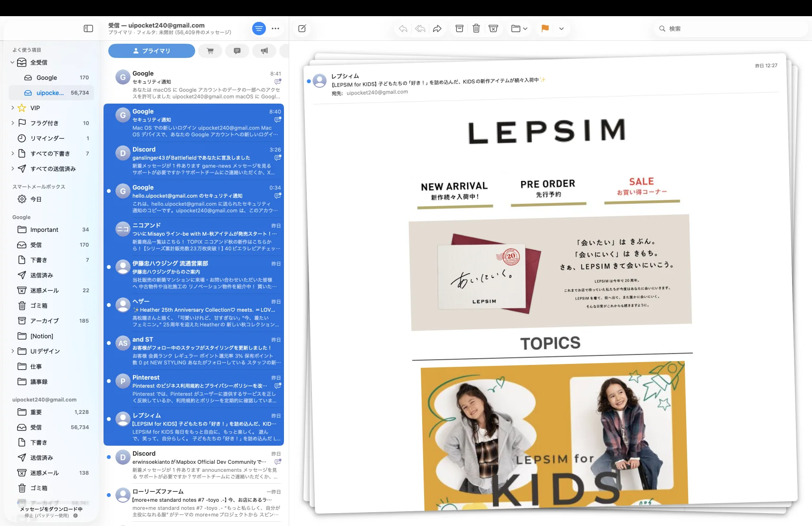812x526 pixels.
Task: Open the move-to-folder dropdown
Action: (x=519, y=29)
